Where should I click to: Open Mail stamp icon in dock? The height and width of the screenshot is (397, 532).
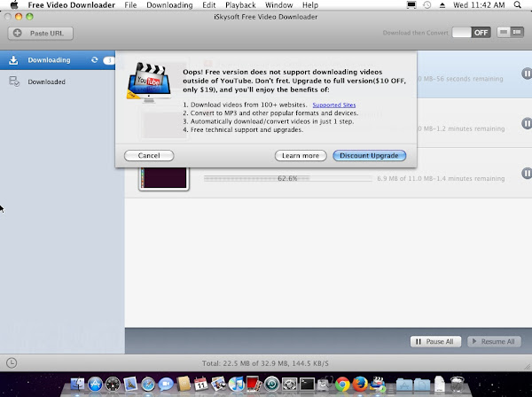click(130, 385)
